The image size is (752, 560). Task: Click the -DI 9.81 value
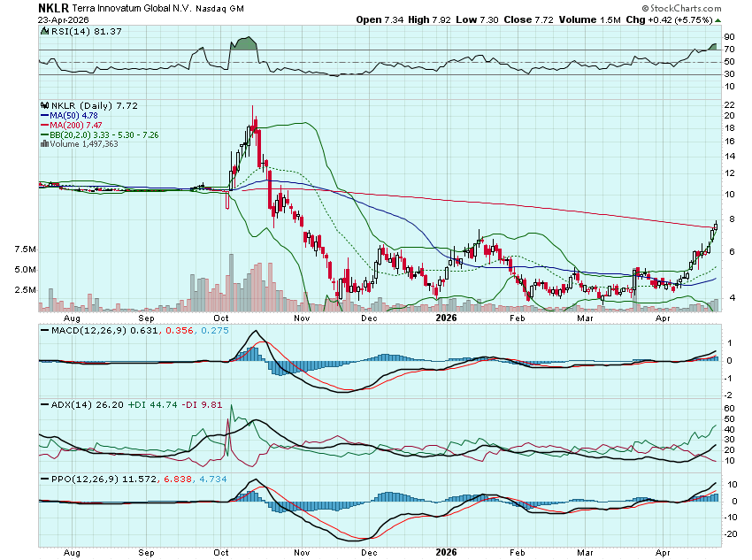coord(202,404)
